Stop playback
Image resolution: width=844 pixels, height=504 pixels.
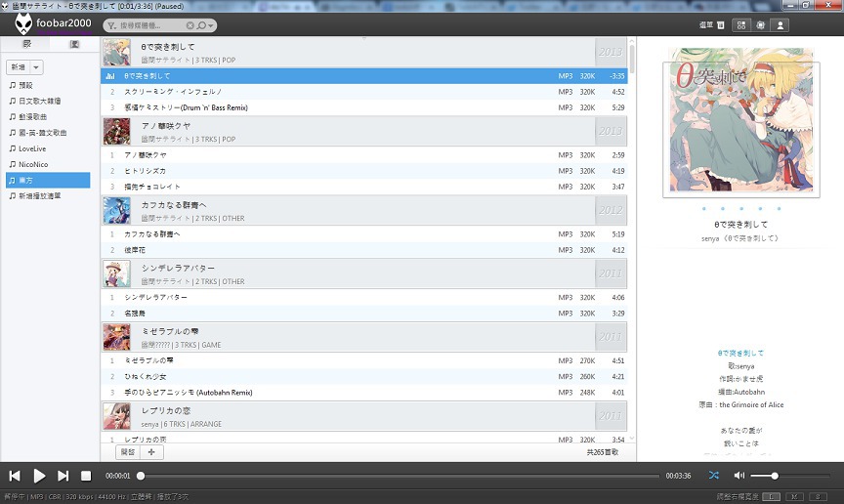(x=86, y=476)
